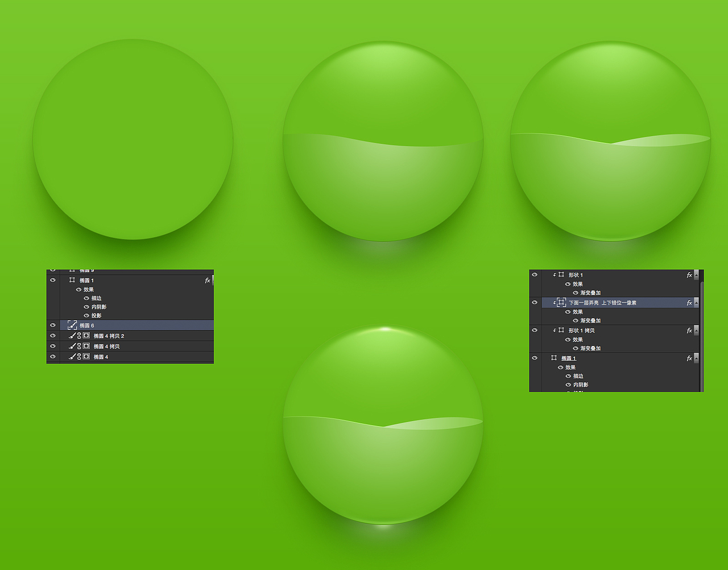Collapse the effects list of 形状 1
The height and width of the screenshot is (570, 728).
696,275
